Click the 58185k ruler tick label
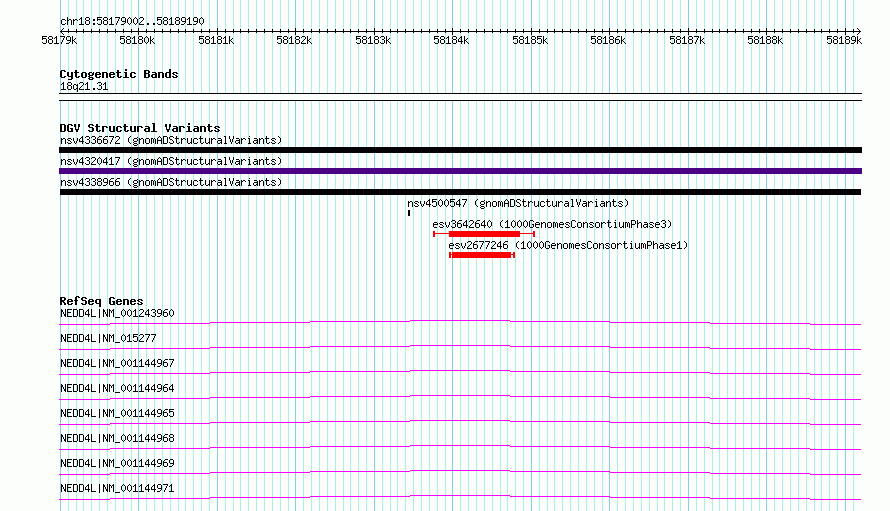 (530, 40)
